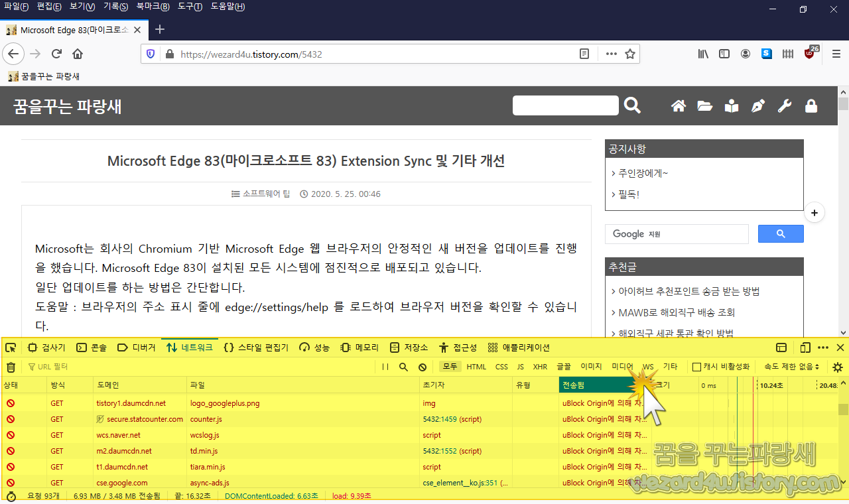Open blog home via house icon
The image size is (849, 504).
[679, 105]
